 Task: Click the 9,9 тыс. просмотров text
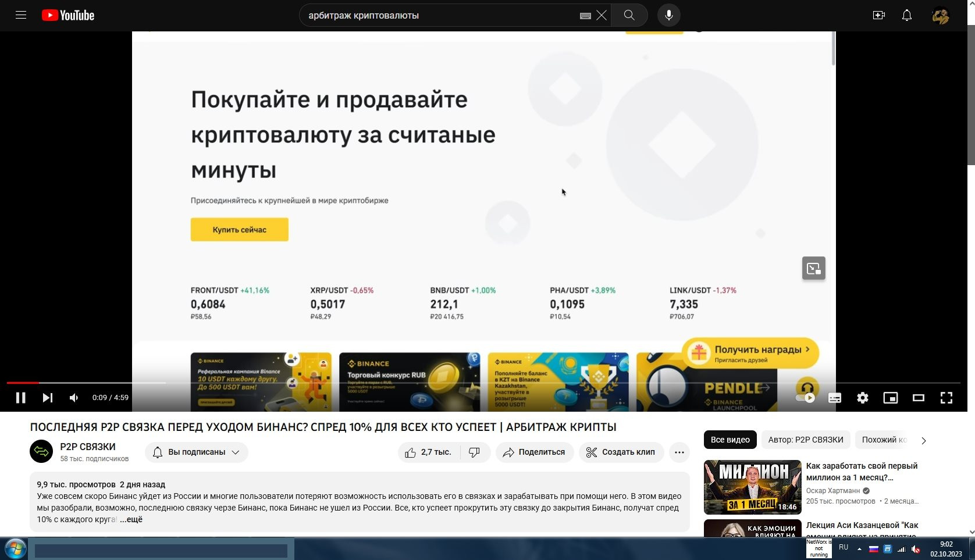click(x=76, y=484)
